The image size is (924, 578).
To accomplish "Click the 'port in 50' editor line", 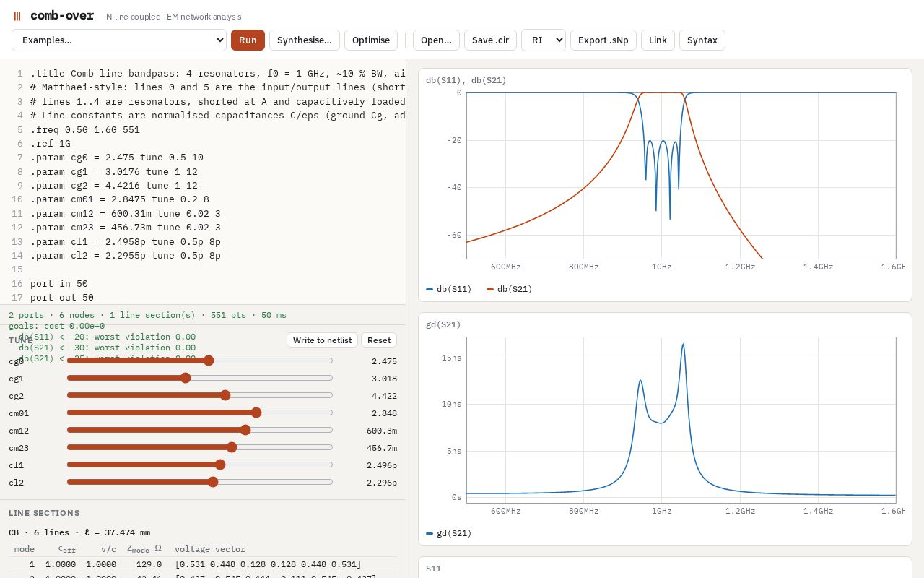I will pos(59,284).
